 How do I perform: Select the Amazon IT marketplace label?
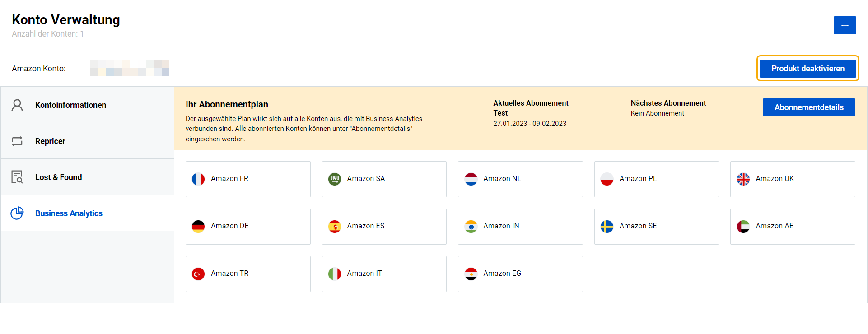tap(364, 274)
